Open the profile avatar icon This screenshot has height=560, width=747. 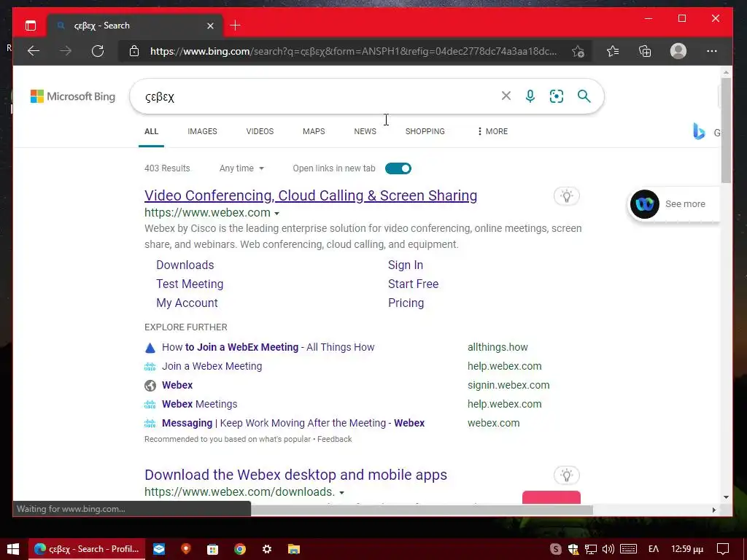678,51
